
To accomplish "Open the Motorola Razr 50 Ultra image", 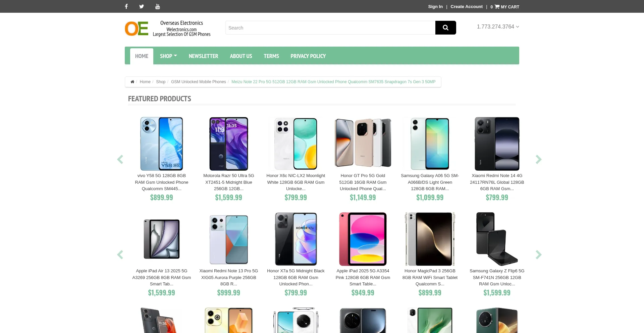I will click(229, 144).
